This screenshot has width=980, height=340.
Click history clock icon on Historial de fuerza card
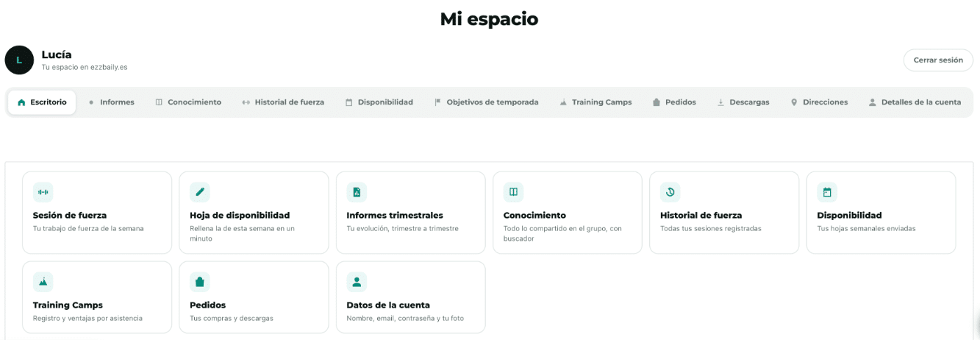(670, 192)
